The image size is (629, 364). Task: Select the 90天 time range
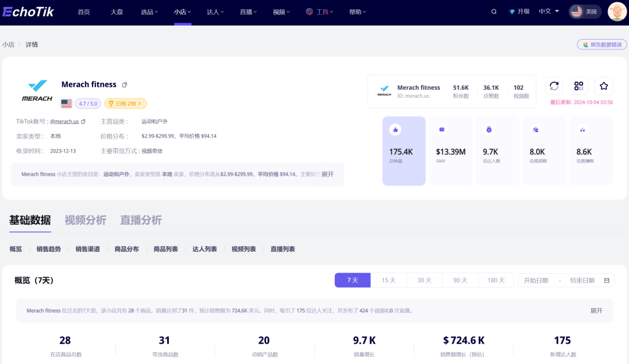(x=460, y=280)
